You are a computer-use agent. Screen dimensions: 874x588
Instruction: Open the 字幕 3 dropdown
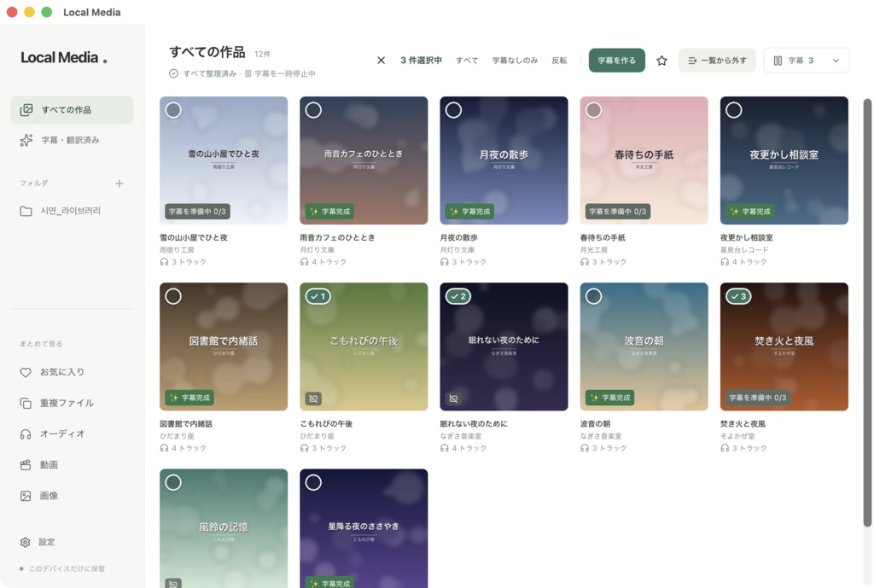point(807,61)
